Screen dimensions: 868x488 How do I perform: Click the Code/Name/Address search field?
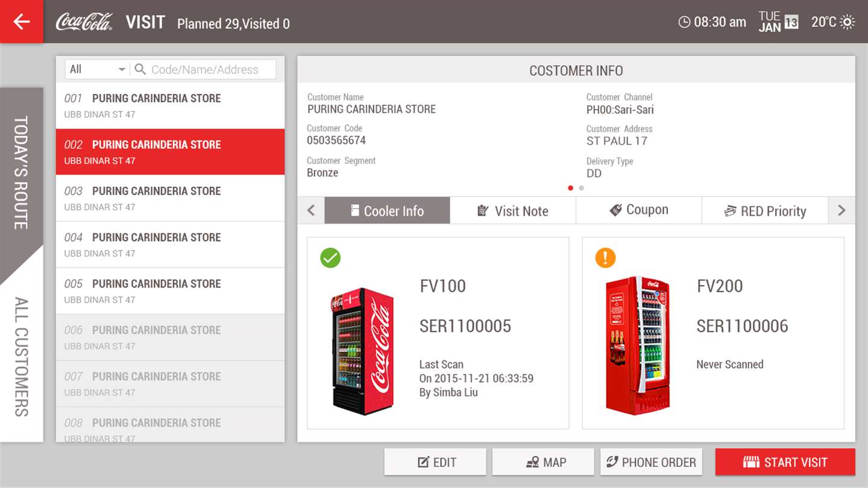(204, 69)
